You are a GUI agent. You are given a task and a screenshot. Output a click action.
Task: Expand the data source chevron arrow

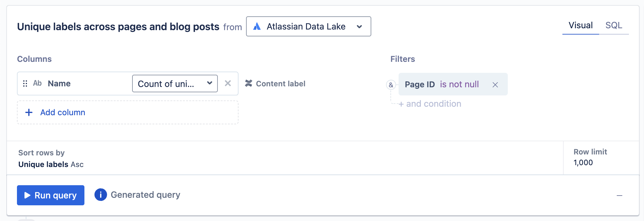360,27
